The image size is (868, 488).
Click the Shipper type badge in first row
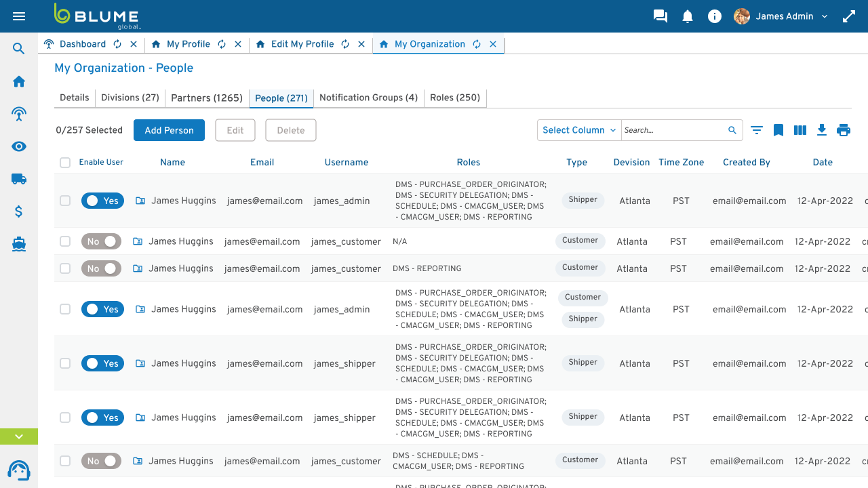pyautogui.click(x=583, y=200)
